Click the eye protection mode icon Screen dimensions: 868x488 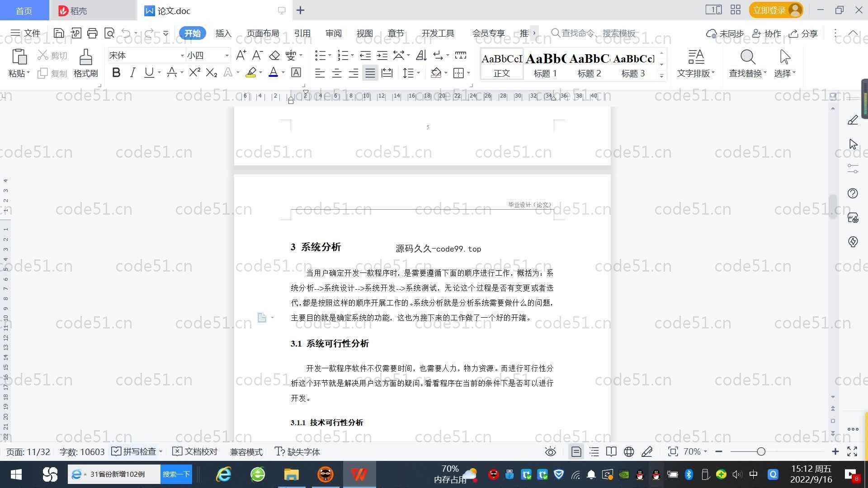coord(550,451)
